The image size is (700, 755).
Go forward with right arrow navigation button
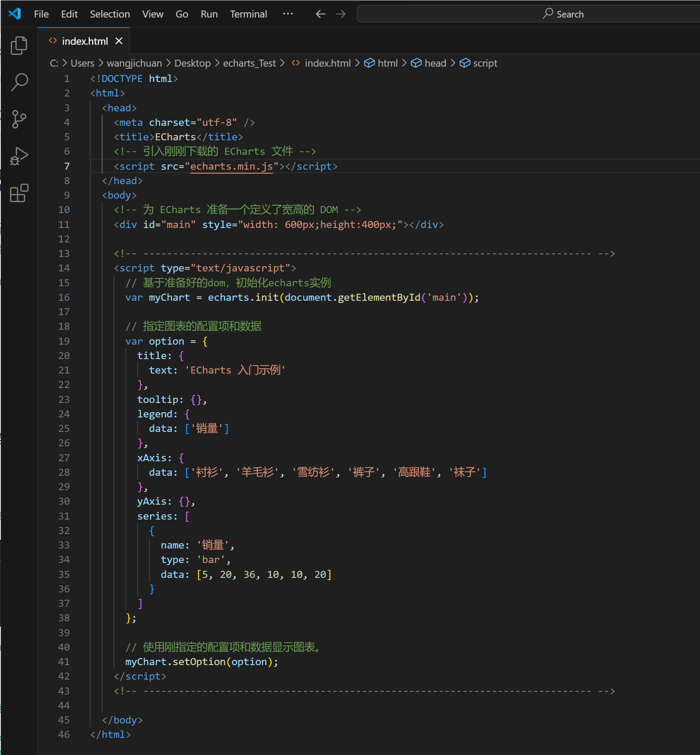341,14
